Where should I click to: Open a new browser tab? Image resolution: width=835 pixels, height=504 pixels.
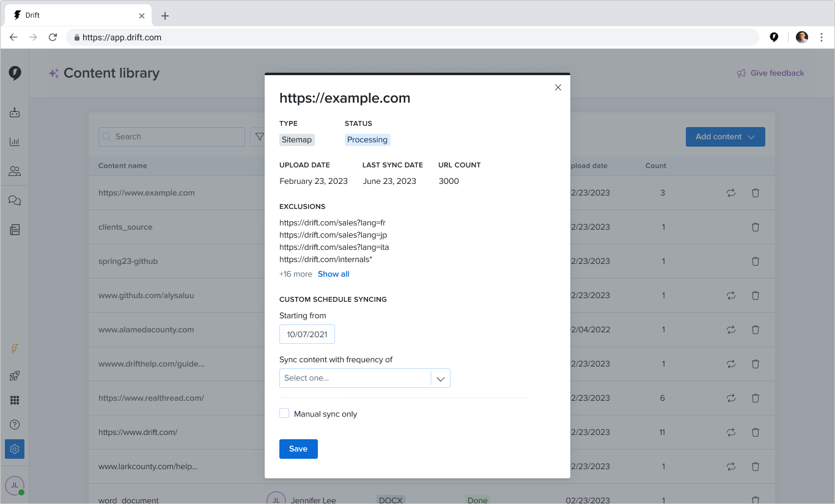pos(165,16)
